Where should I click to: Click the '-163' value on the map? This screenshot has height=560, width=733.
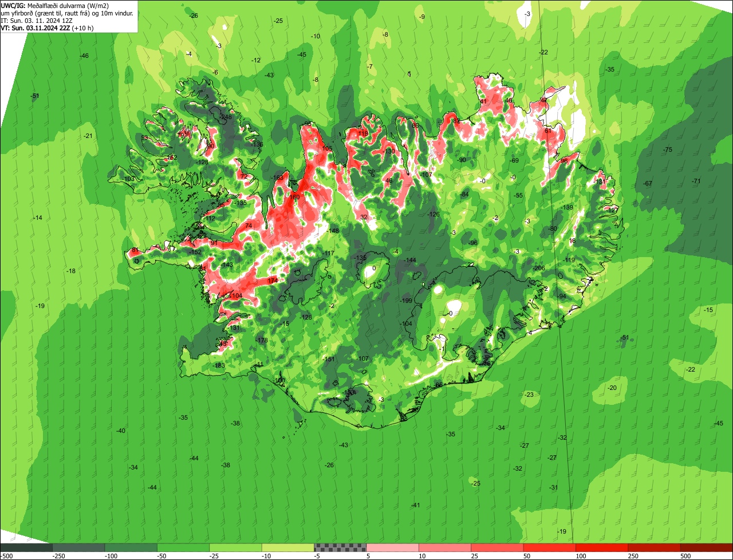(278, 178)
